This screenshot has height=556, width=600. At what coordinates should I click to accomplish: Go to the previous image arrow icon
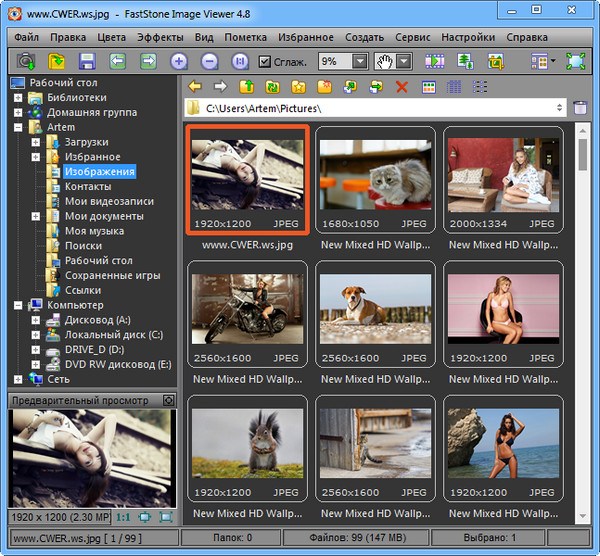pos(117,61)
